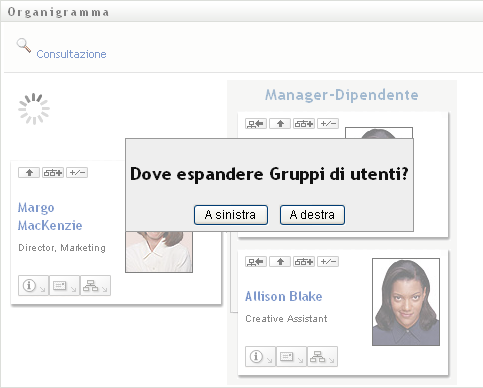This screenshot has height=388, width=483.
Task: Click the make-root icon on Allison Blake's card
Action: [256, 262]
